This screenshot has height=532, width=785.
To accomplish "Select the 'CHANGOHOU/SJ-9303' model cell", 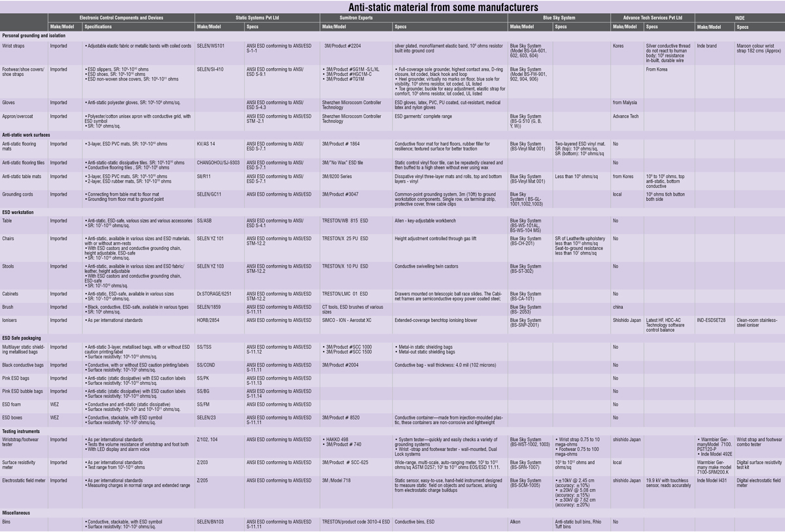I will pos(218,162).
